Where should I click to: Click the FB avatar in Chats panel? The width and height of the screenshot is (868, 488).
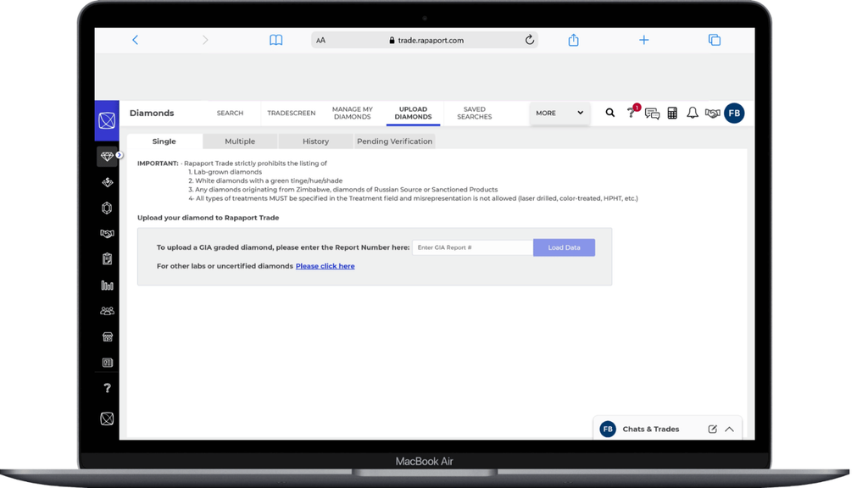point(608,429)
